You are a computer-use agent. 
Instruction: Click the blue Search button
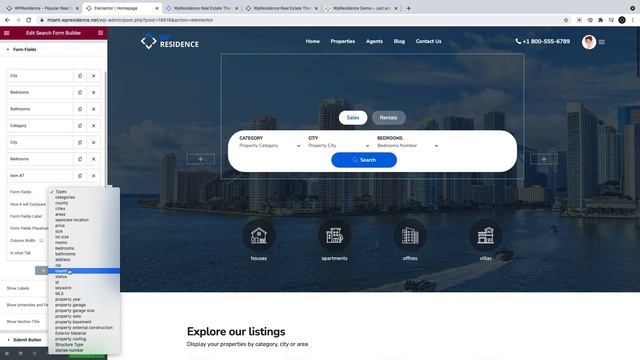pos(364,160)
